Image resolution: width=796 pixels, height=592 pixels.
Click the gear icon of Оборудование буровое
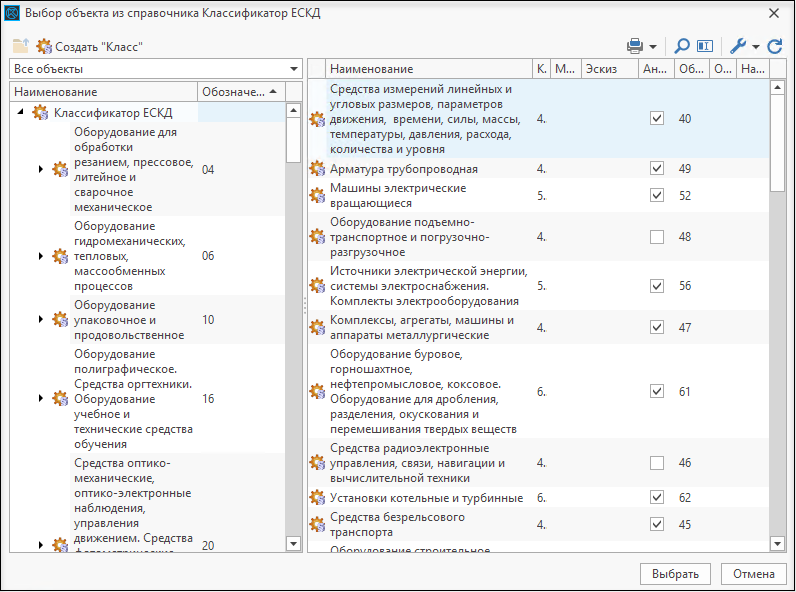point(317,391)
